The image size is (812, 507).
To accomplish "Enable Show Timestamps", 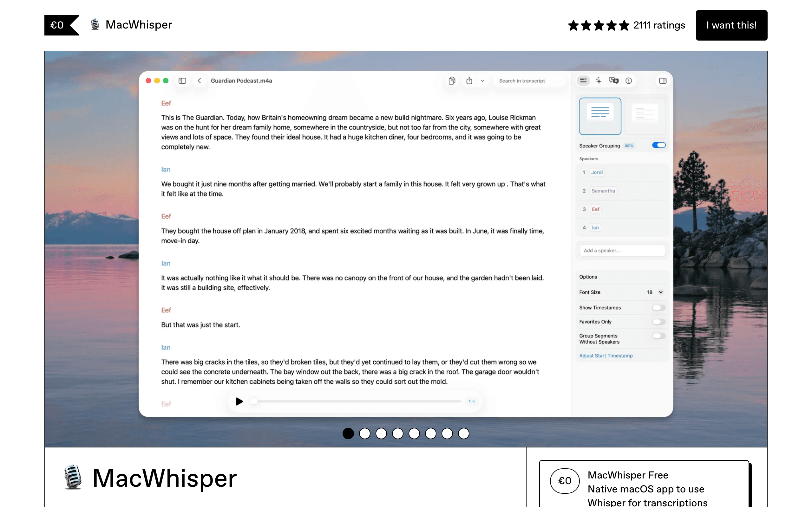I will (x=659, y=307).
